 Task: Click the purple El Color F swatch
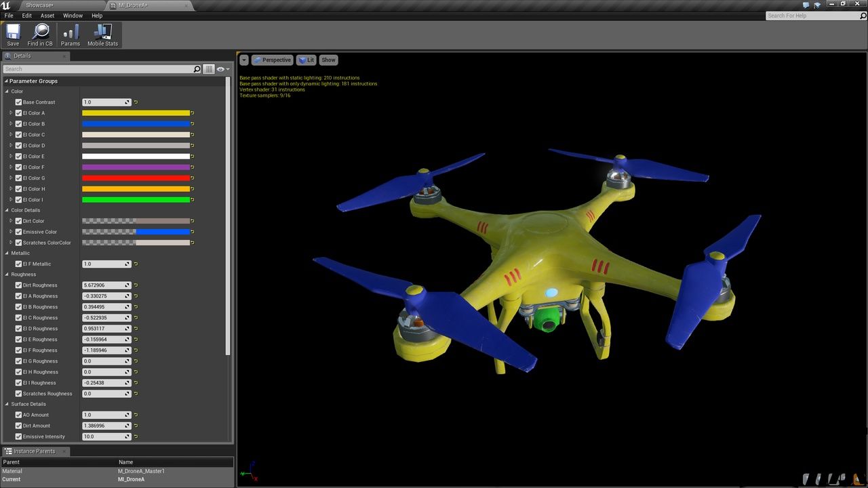[x=136, y=167]
